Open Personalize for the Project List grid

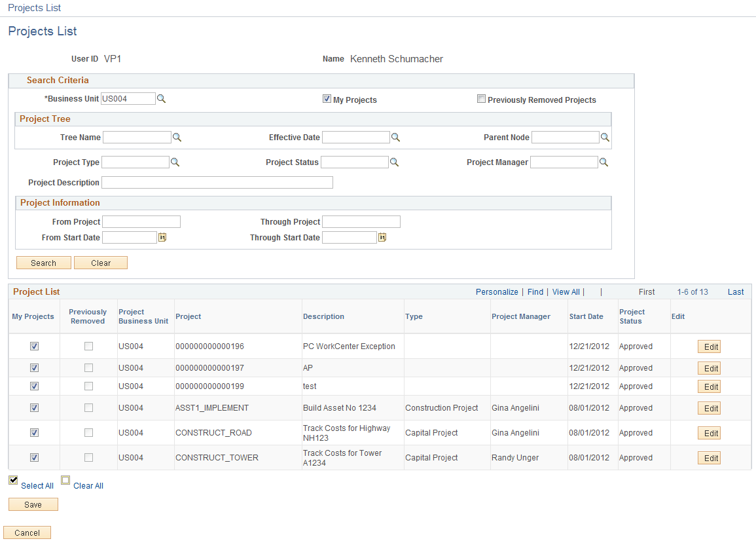[497, 291]
